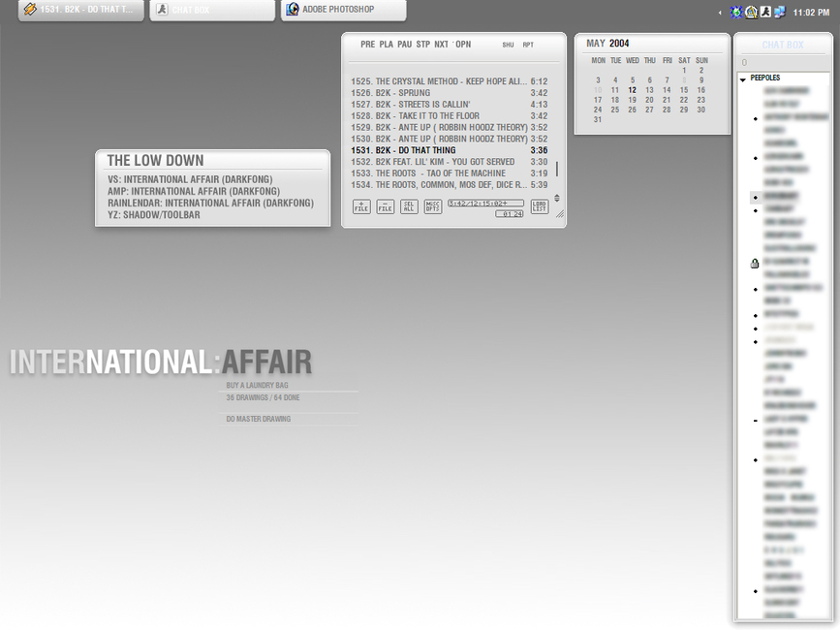Click the playlist resize grip icon
Image resolution: width=840 pixels, height=630 pixels.
tap(559, 214)
